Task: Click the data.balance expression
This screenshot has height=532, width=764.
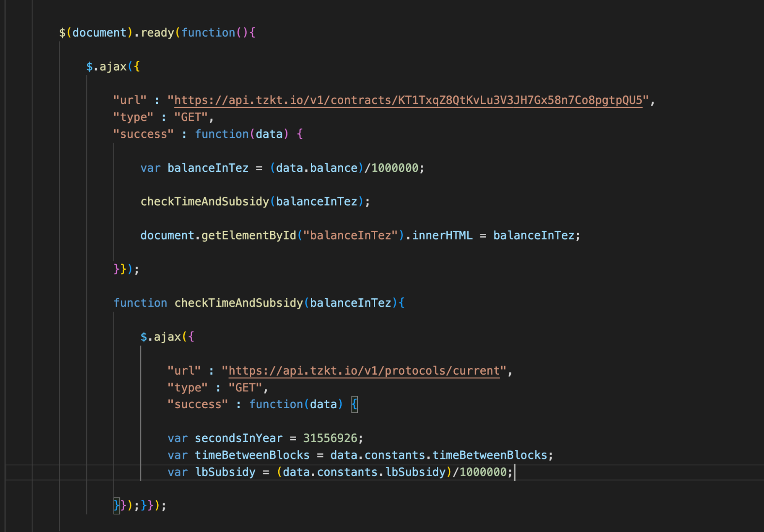Action: click(316, 168)
